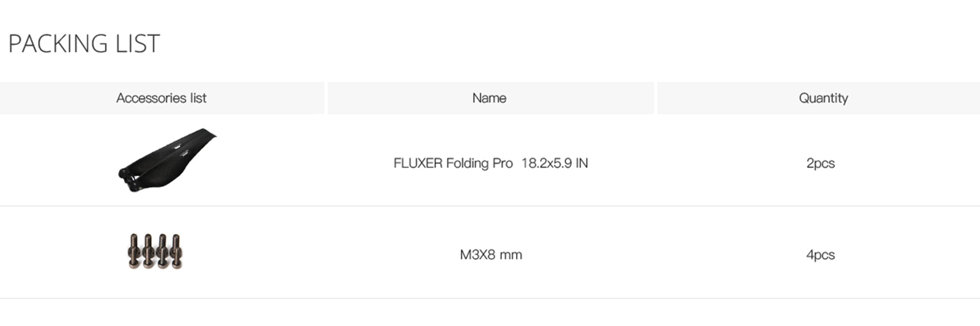The width and height of the screenshot is (980, 326).
Task: Click the word "LIST" in the heading
Action: tap(138, 44)
